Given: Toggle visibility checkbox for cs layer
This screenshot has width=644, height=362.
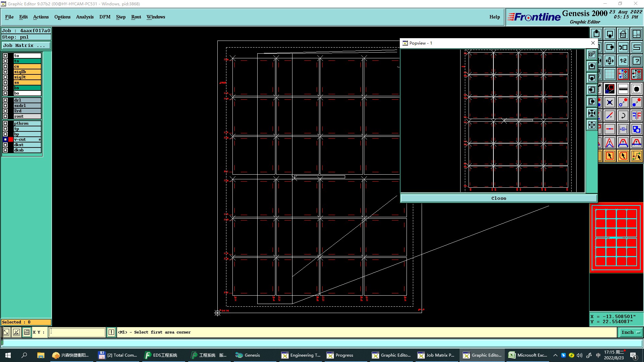Looking at the screenshot, I should pos(5,66).
